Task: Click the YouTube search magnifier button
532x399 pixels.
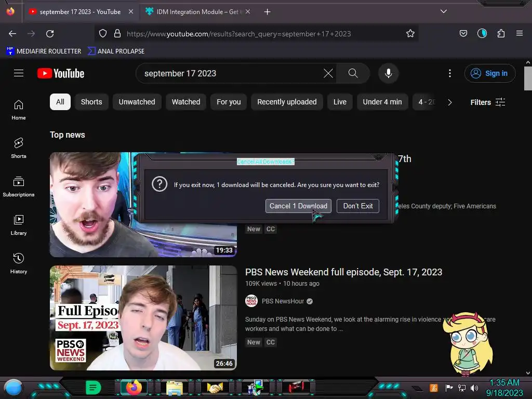Action: point(353,73)
